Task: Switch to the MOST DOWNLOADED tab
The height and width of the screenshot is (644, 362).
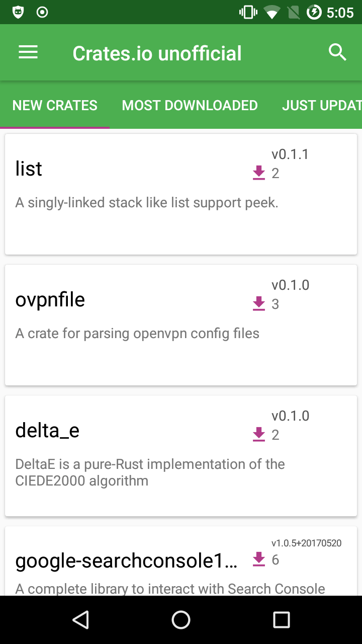Action: point(190,105)
